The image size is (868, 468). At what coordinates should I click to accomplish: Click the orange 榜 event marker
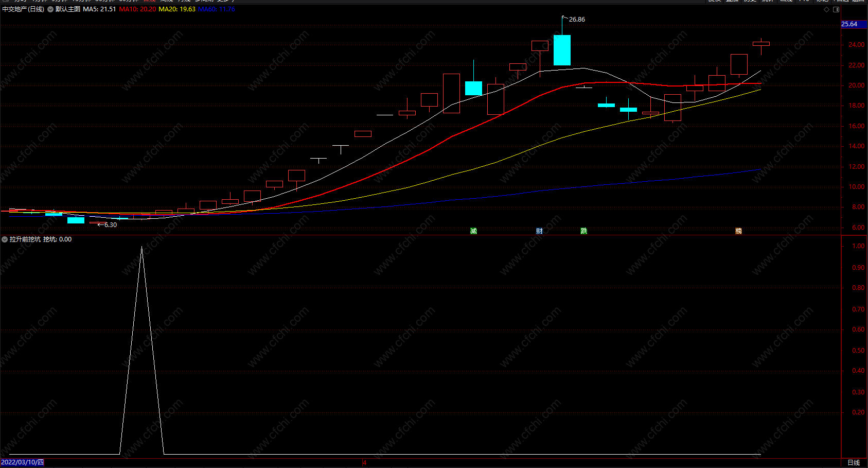pos(738,231)
